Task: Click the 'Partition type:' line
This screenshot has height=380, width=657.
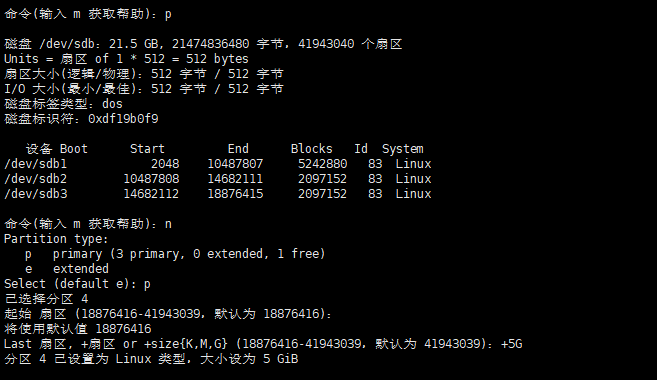Action: 57,239
